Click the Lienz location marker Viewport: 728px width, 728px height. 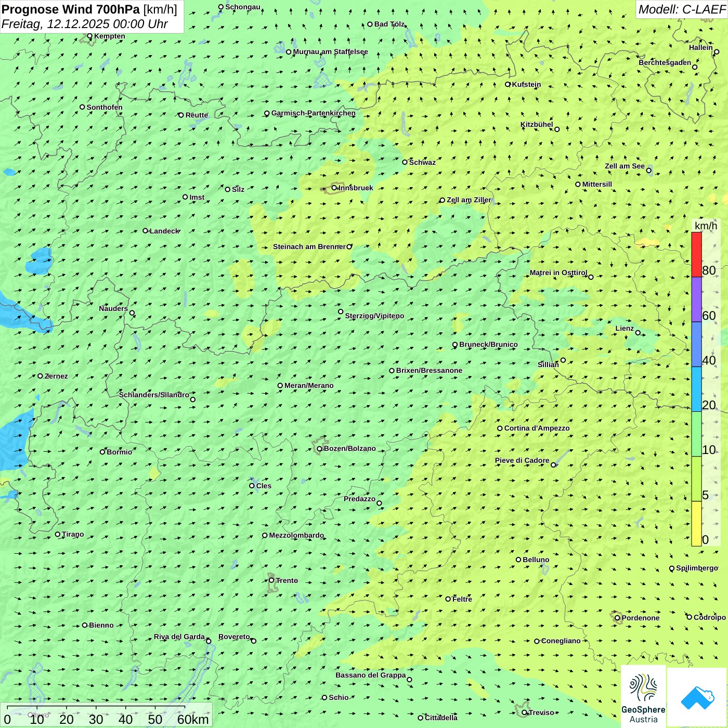638,333
